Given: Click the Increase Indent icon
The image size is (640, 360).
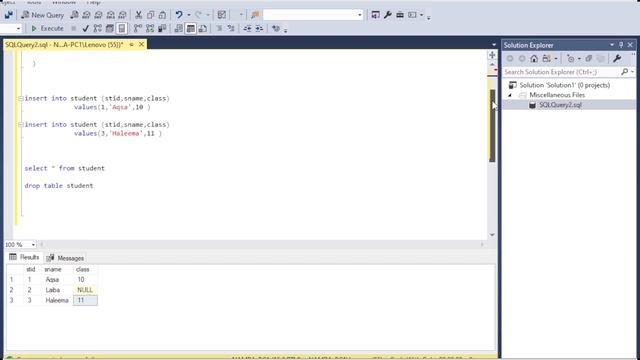Looking at the screenshot, I should (259, 28).
